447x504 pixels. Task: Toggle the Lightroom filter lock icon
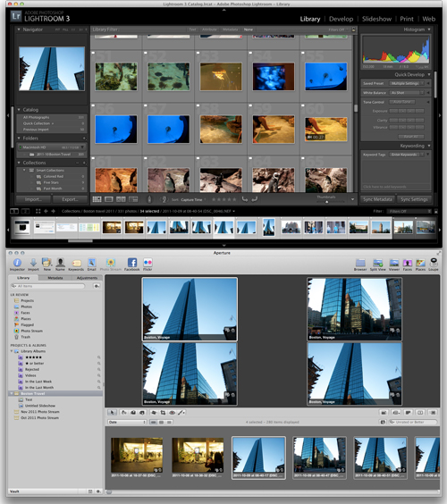pyautogui.click(x=354, y=29)
